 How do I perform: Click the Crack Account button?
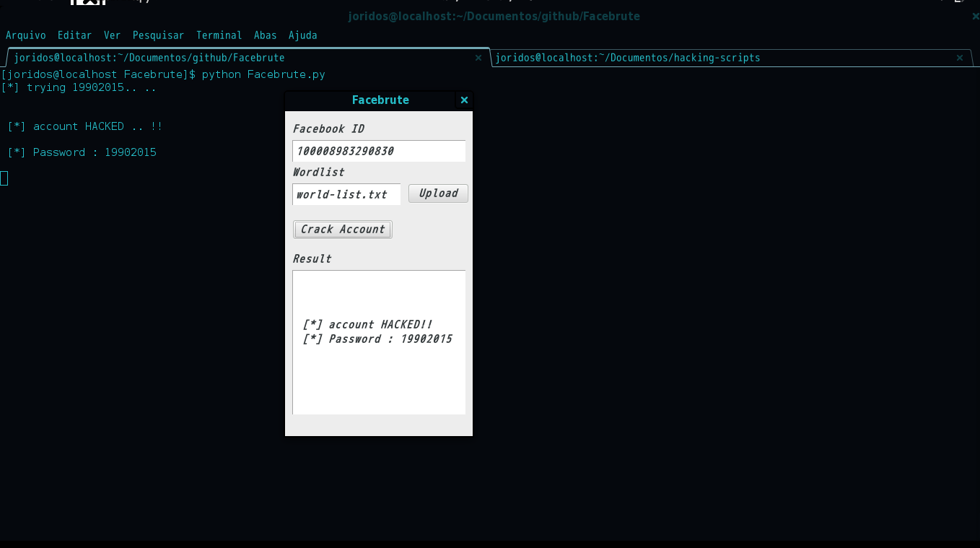[x=343, y=230]
